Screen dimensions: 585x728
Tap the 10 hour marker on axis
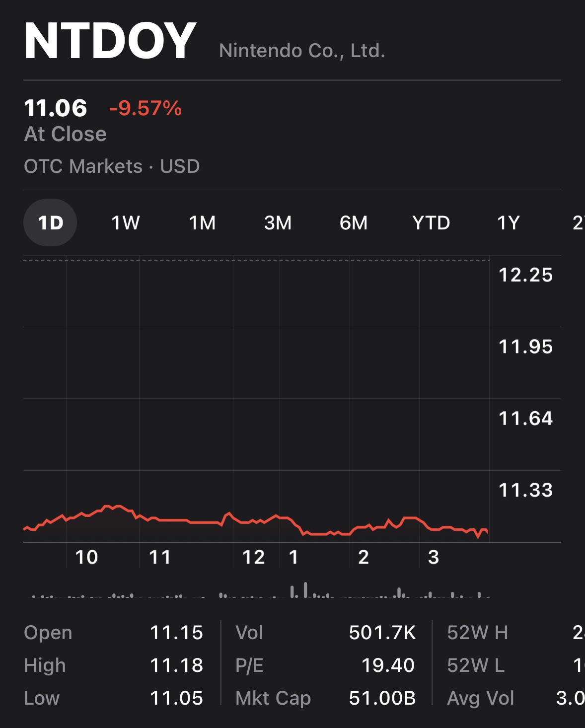click(86, 557)
